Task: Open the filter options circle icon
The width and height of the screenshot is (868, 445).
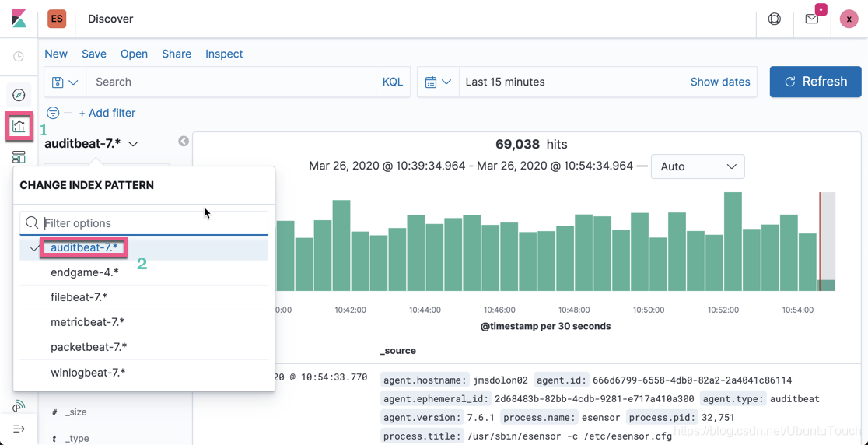Action: pyautogui.click(x=53, y=113)
